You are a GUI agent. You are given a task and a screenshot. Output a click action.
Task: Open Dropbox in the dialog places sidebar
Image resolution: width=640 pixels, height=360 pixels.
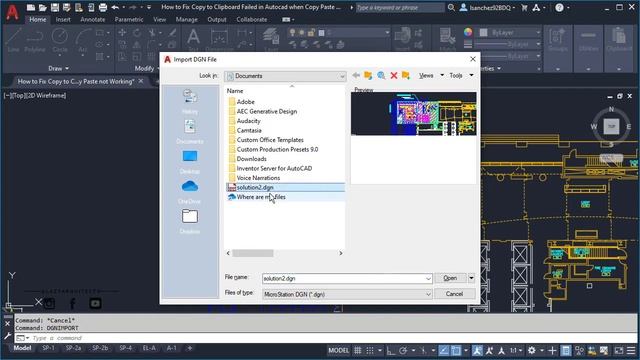click(x=190, y=222)
